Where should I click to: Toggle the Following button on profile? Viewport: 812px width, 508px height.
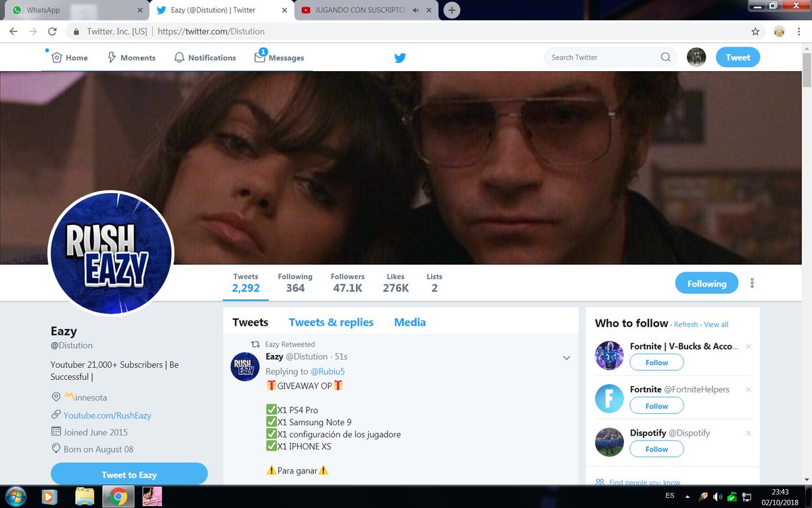[706, 284]
